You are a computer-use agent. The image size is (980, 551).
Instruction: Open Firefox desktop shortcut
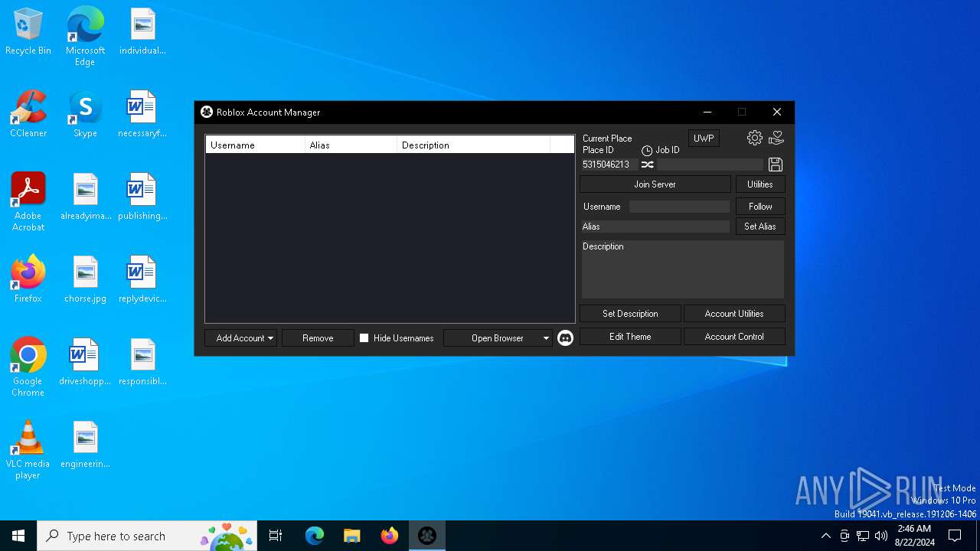[28, 279]
